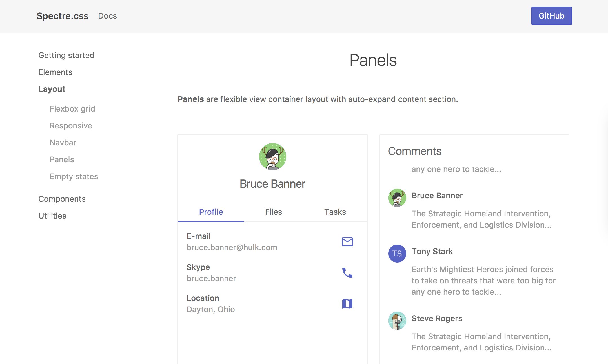Click Bruce Banner's profile avatar in panel header

pyautogui.click(x=272, y=157)
